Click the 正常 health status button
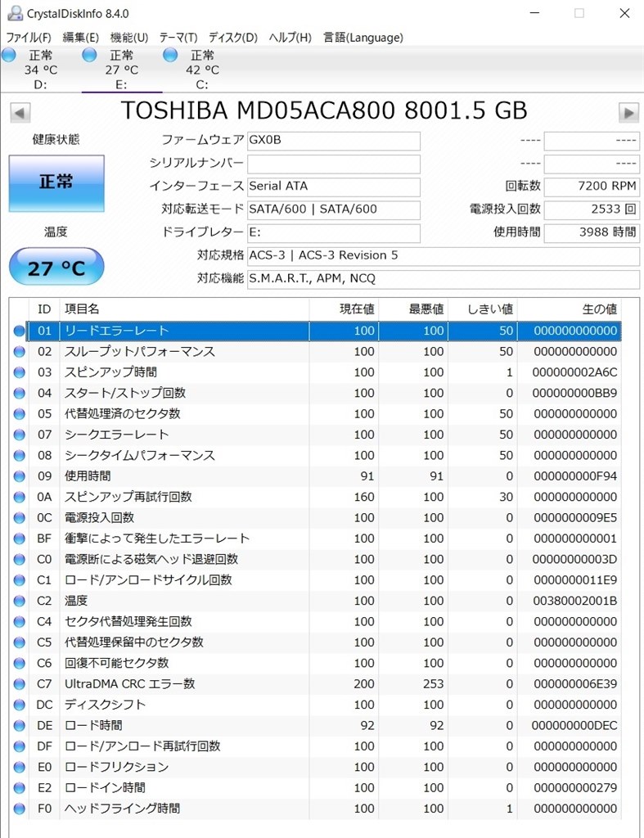The height and width of the screenshot is (838, 644). pos(56,183)
